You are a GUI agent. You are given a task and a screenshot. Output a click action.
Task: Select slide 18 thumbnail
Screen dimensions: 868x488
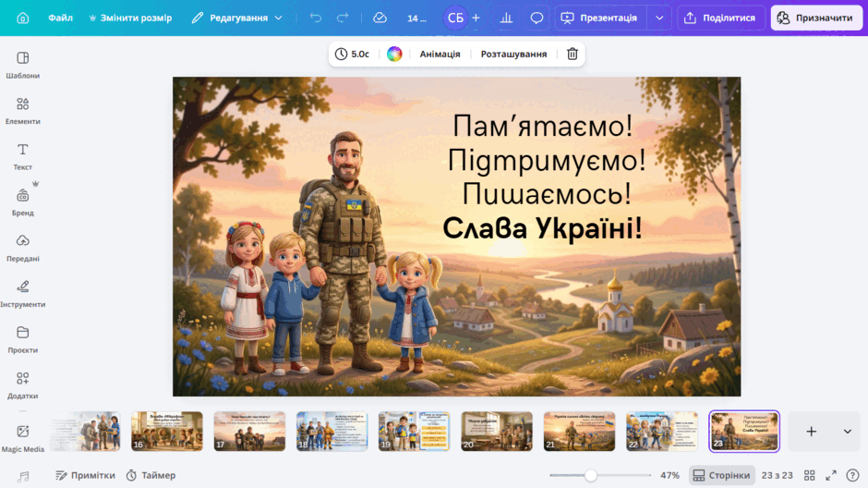click(332, 431)
